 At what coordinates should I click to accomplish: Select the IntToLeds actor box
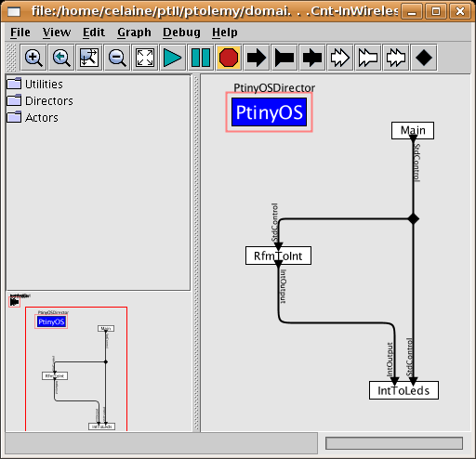pos(403,390)
